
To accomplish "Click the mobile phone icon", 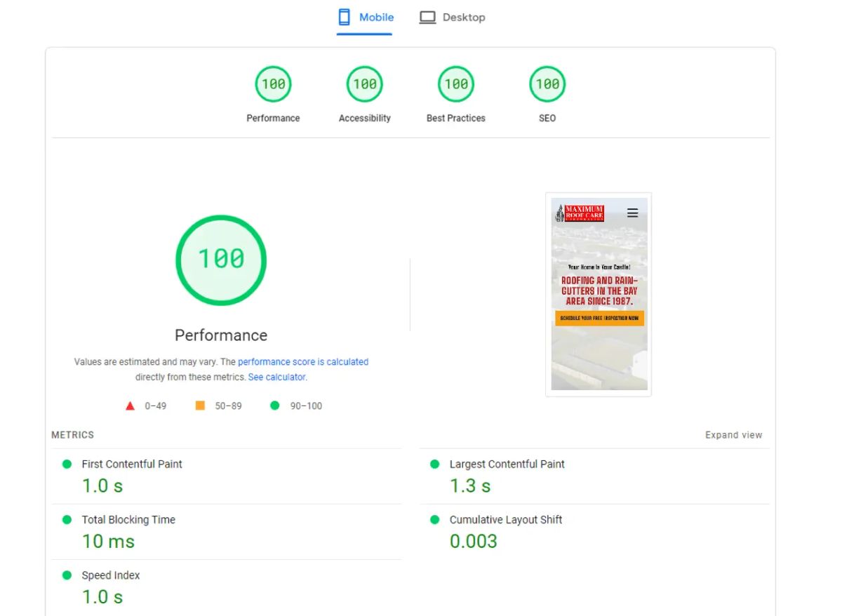I will click(345, 18).
